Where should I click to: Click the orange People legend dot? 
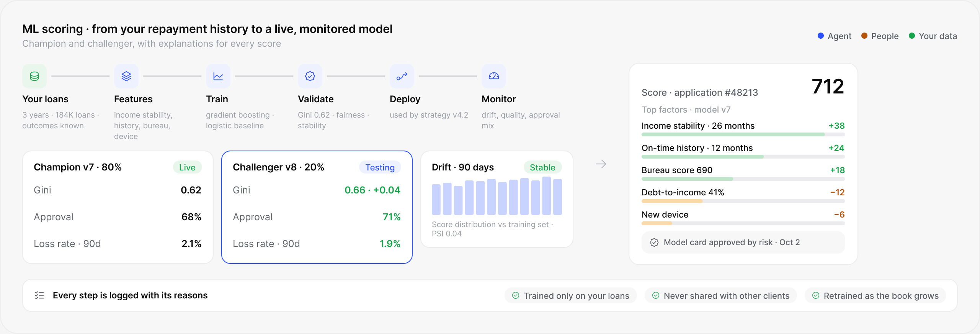tap(864, 36)
